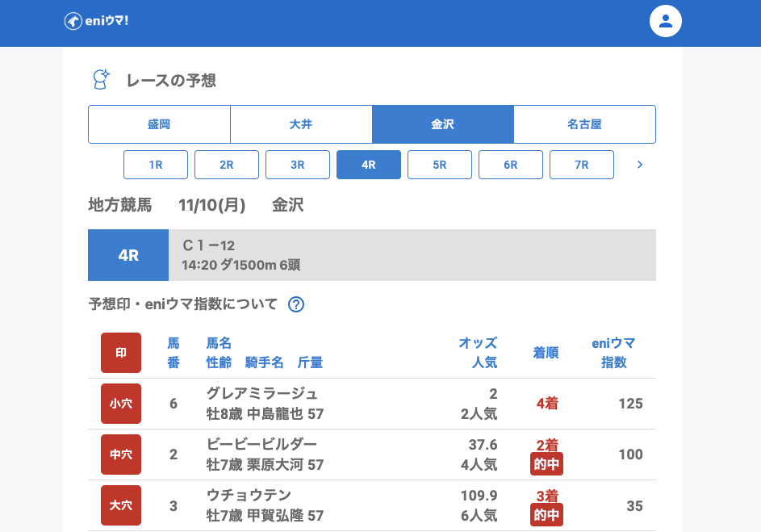This screenshot has width=761, height=532.
Task: Open the user account profile icon
Action: [x=666, y=21]
